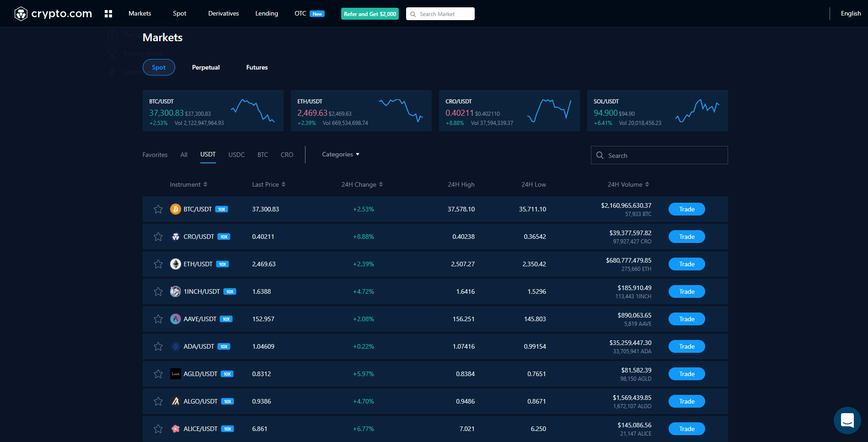Sort table by 24H Change column
The width and height of the screenshot is (868, 442).
pos(362,184)
